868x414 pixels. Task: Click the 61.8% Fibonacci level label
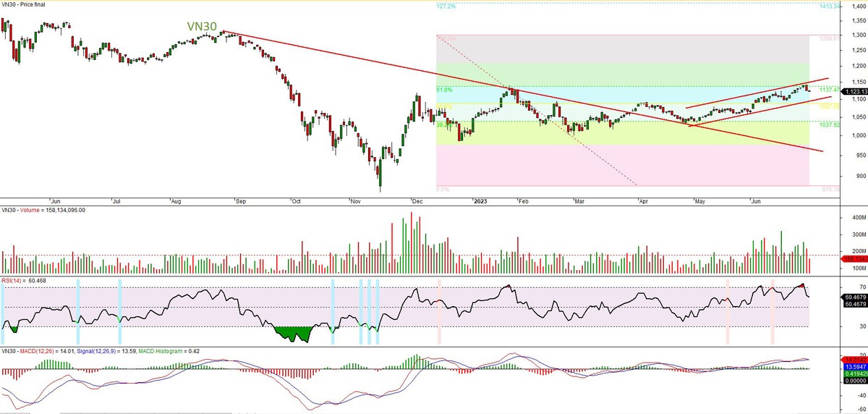point(444,90)
